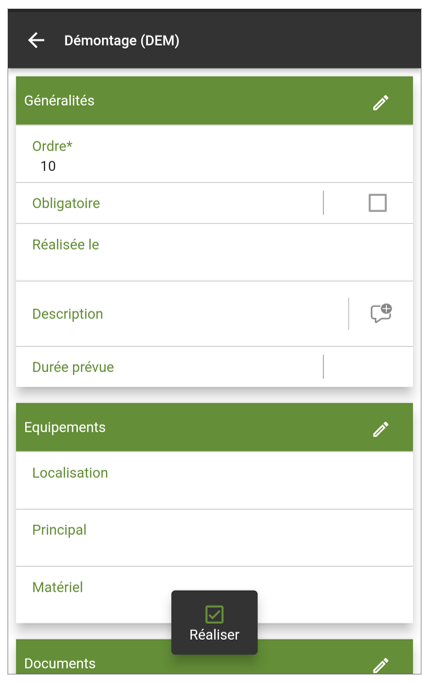Open the Principal equipment field
Viewport: 431px width, 685px height.
pyautogui.click(x=214, y=538)
